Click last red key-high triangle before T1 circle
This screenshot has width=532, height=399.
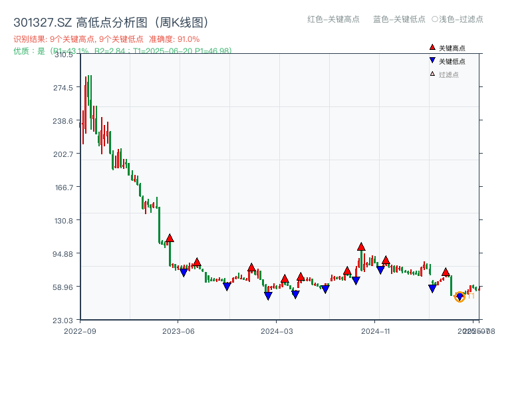coord(446,272)
